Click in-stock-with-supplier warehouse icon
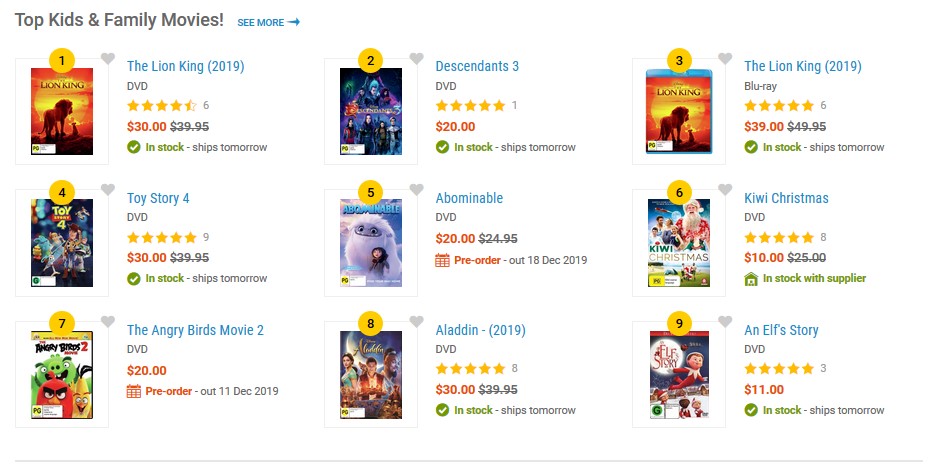This screenshot has width=933, height=465. click(751, 279)
